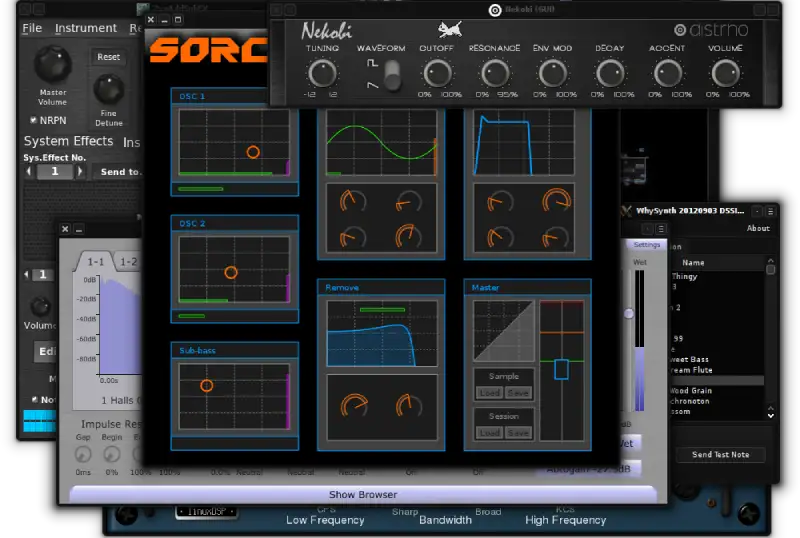Increase Sys.Effect No. with right arrow
The image size is (800, 538).
[x=80, y=172]
